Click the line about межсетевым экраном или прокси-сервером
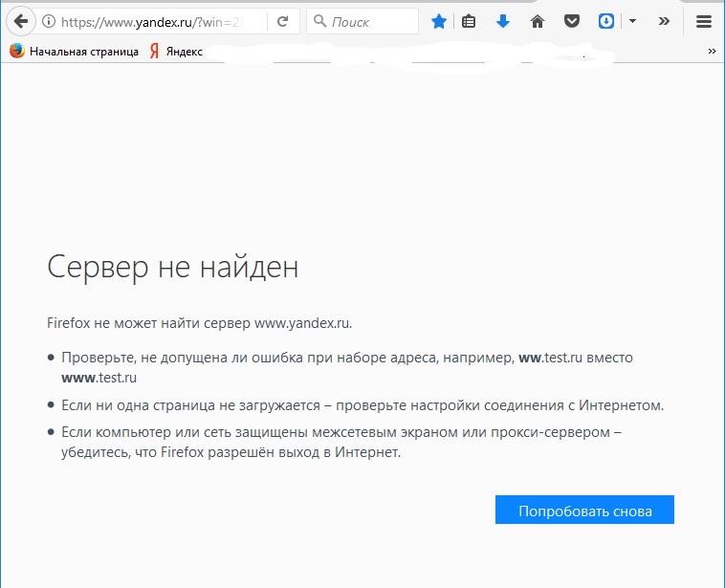The width and height of the screenshot is (725, 588). pyautogui.click(x=341, y=442)
